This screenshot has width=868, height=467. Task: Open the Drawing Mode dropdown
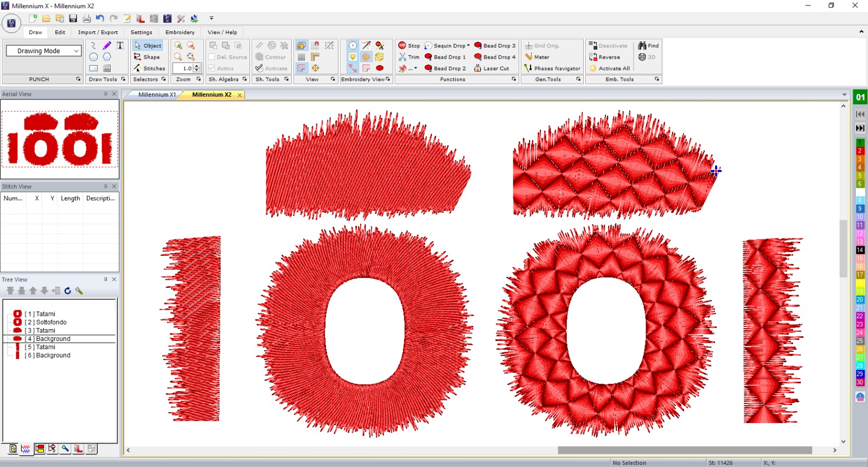pos(76,51)
